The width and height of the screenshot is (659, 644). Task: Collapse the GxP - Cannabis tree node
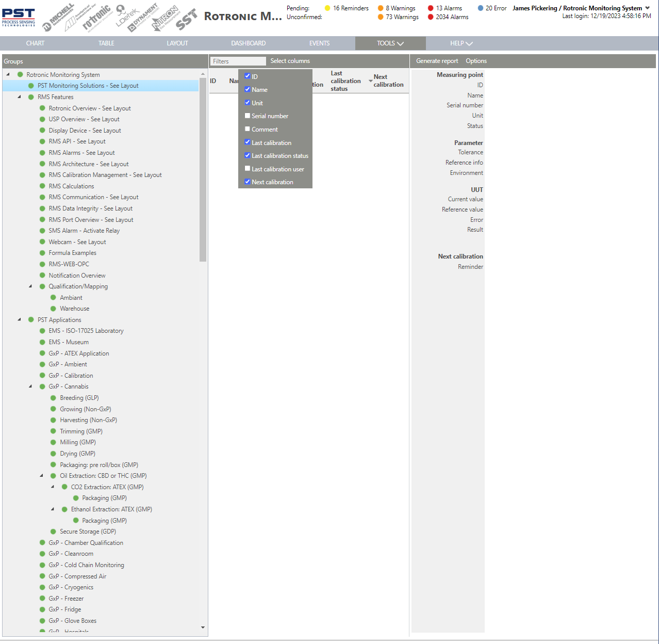click(30, 387)
